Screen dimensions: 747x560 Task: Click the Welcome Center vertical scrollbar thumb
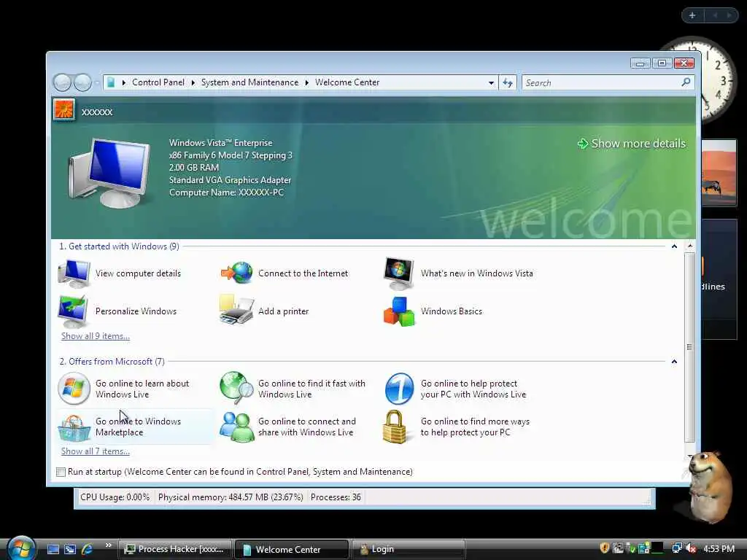[689, 347]
